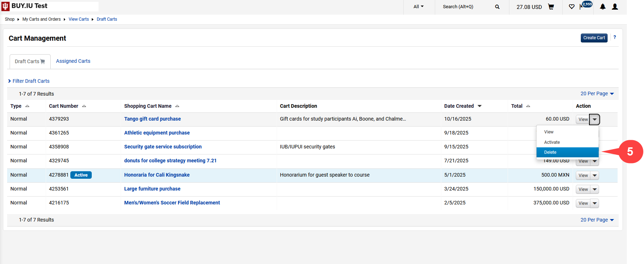
Task: Click View Carts breadcrumb link
Action: [x=79, y=19]
